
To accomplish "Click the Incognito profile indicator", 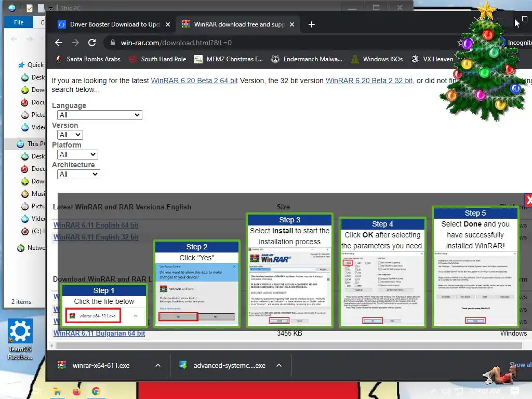I will pyautogui.click(x=516, y=43).
